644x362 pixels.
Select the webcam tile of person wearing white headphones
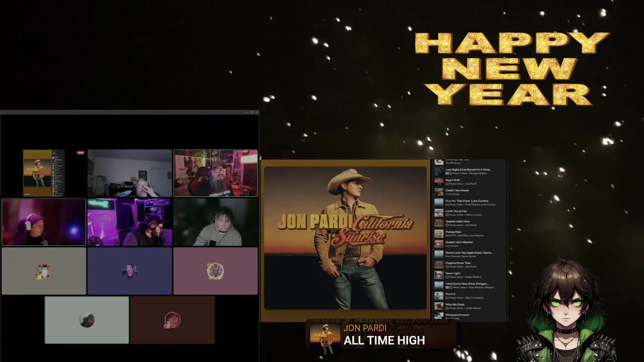click(44, 222)
